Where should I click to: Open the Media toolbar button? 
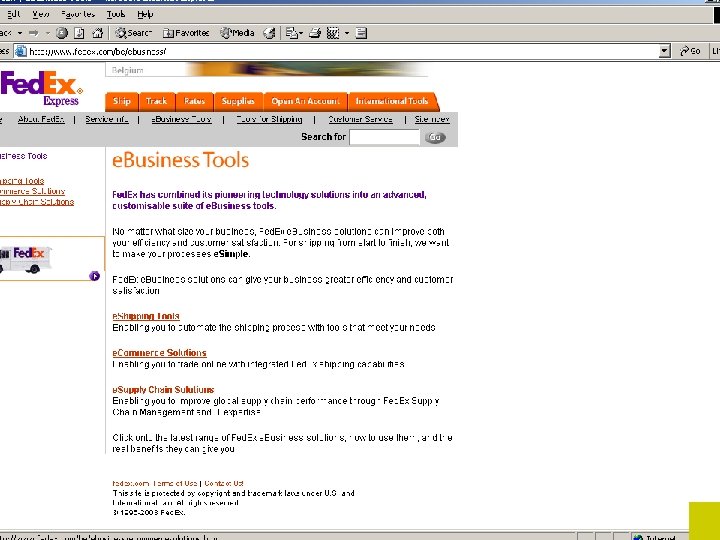(x=237, y=33)
